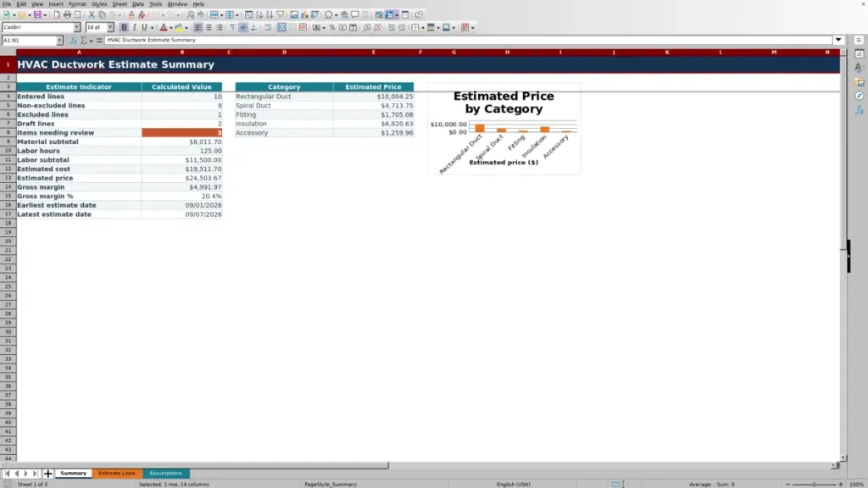Viewport: 868px width, 488px height.
Task: Switch to the Assumptions sheet tab
Action: coord(165,474)
